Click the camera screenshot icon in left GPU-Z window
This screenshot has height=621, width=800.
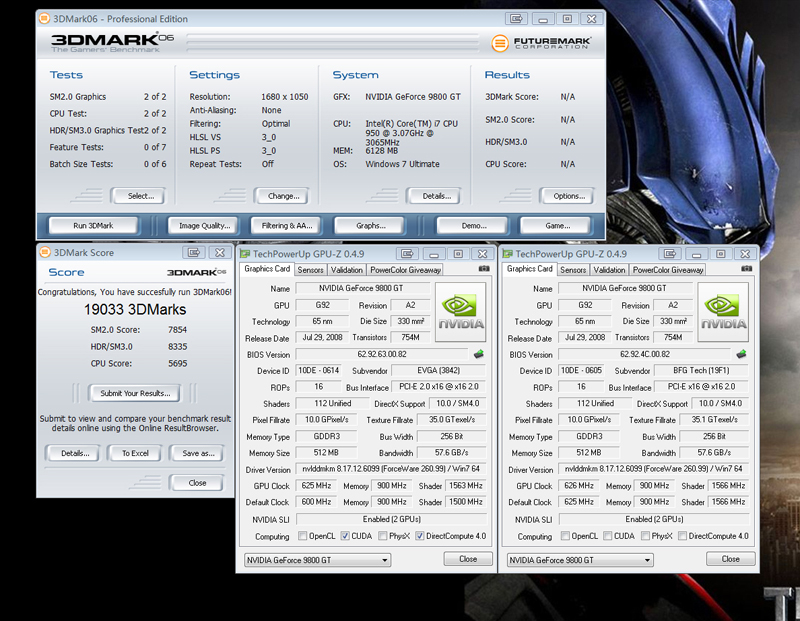[x=484, y=268]
